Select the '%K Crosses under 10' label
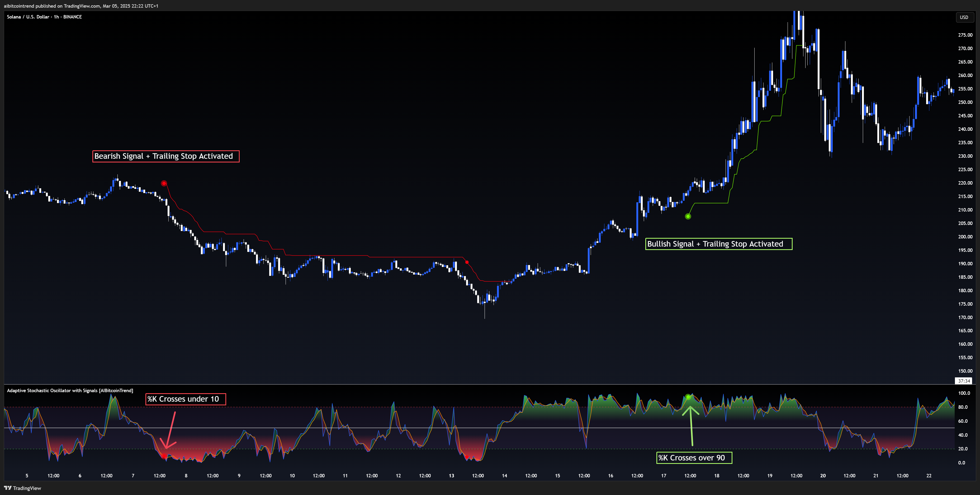Viewport: 980px width, 495px height. click(186, 399)
